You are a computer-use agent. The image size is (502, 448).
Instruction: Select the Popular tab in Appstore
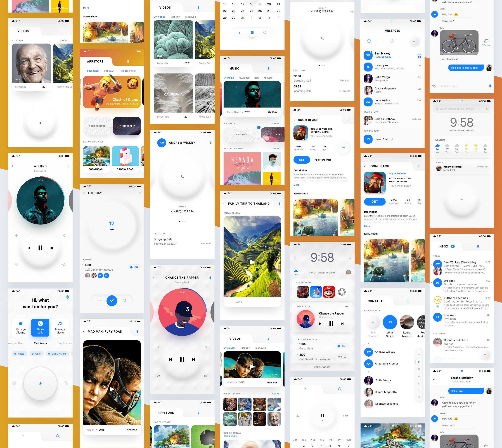pyautogui.click(x=109, y=71)
